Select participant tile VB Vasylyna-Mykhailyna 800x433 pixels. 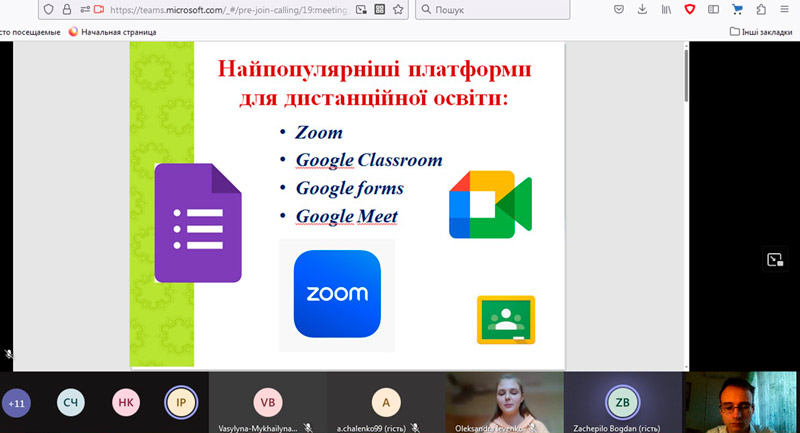267,403
